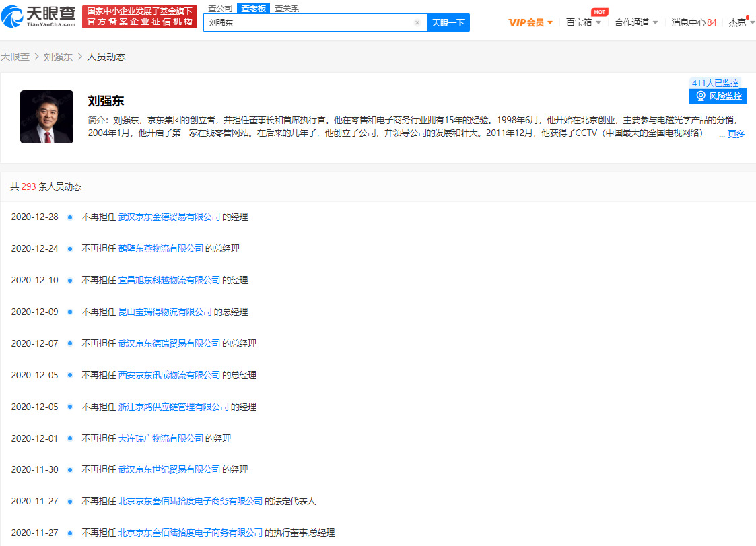The image size is (756, 546).
Task: Click the 人员动态 breadcrumb text
Action: pyautogui.click(x=106, y=57)
